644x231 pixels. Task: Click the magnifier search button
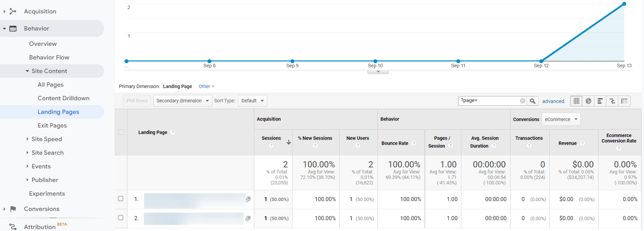coord(532,101)
